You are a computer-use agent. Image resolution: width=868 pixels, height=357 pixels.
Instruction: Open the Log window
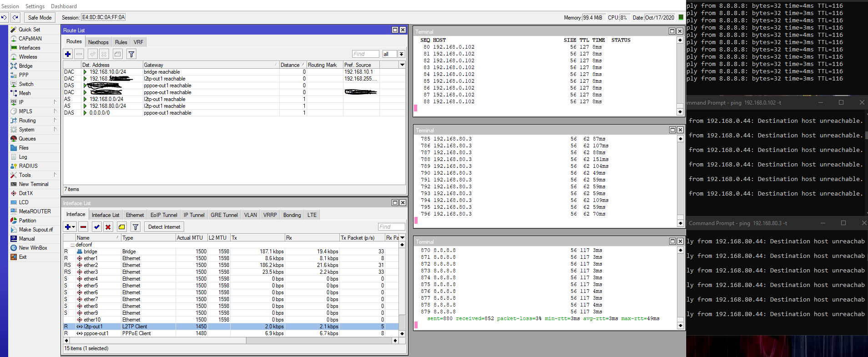[x=23, y=157]
